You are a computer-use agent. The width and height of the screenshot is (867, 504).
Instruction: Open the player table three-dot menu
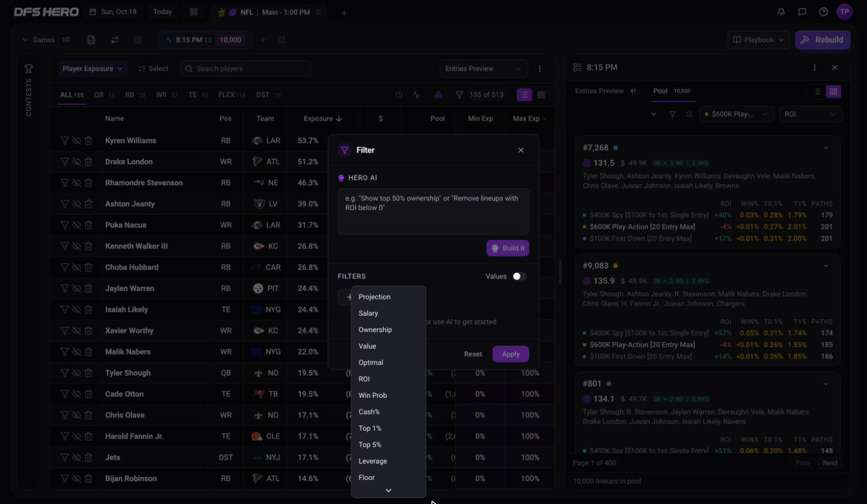[540, 69]
